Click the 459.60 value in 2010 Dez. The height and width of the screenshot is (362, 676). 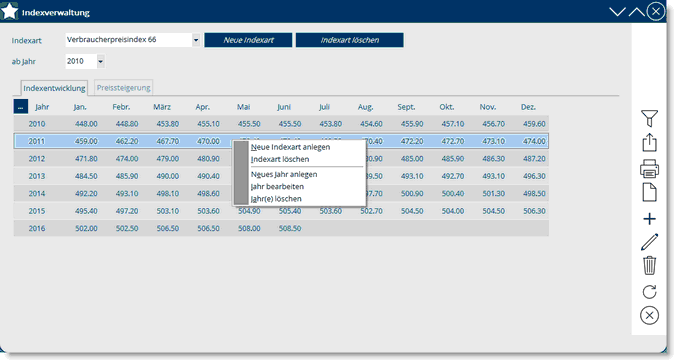534,124
